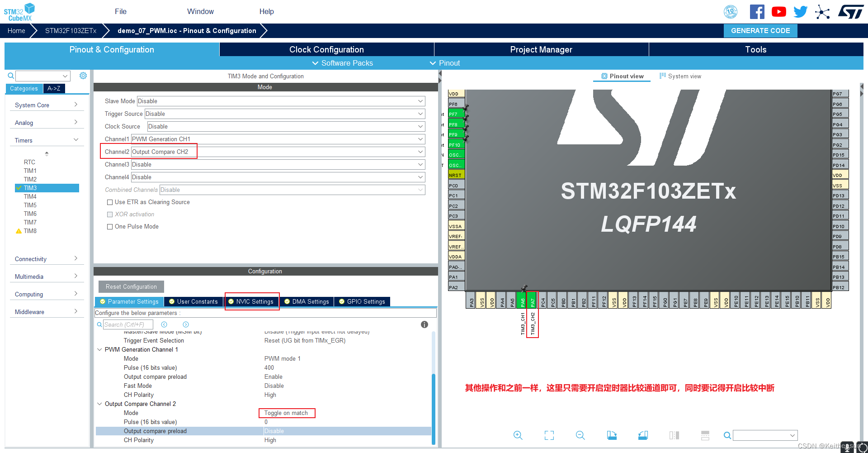Screen dimensions: 868x453
Task: Click the ST logo
Action: (x=851, y=12)
